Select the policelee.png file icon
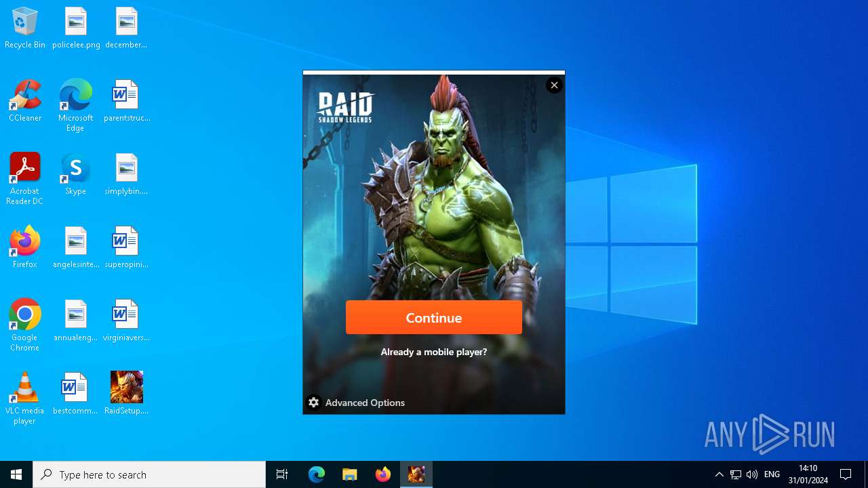 coord(76,28)
